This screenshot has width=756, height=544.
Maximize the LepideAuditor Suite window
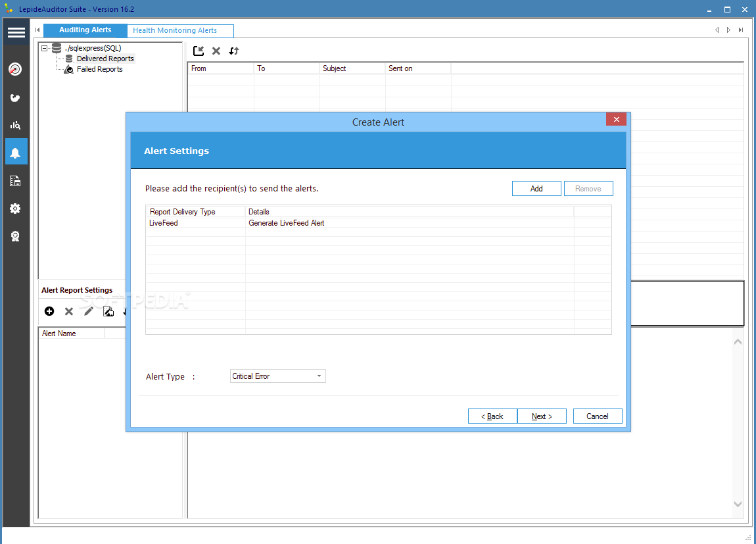click(727, 10)
